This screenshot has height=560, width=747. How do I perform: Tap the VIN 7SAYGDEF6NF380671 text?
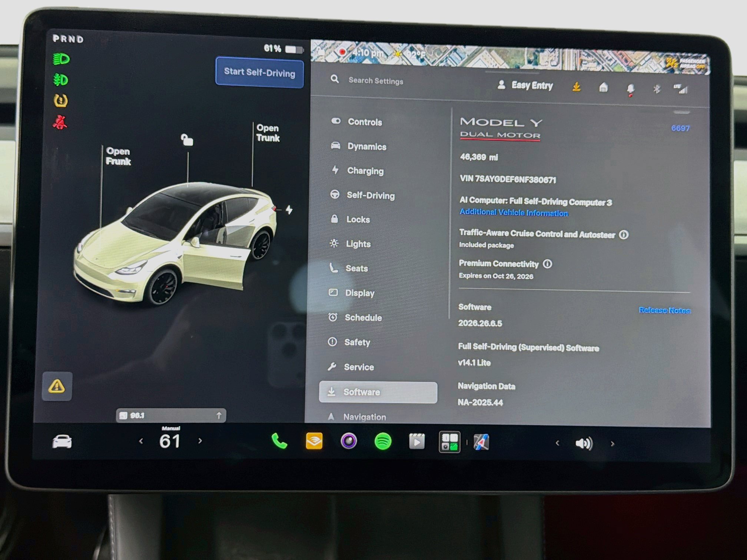pyautogui.click(x=508, y=179)
